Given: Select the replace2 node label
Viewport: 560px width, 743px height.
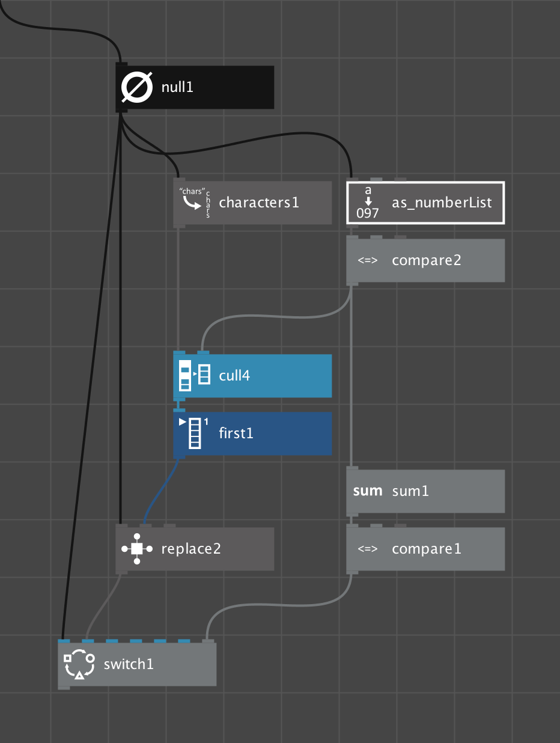Looking at the screenshot, I should click(191, 549).
